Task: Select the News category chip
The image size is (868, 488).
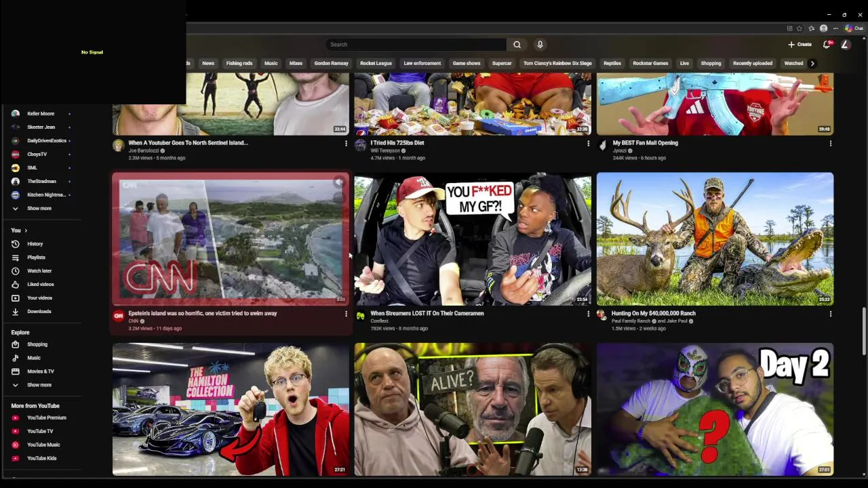Action: [208, 64]
